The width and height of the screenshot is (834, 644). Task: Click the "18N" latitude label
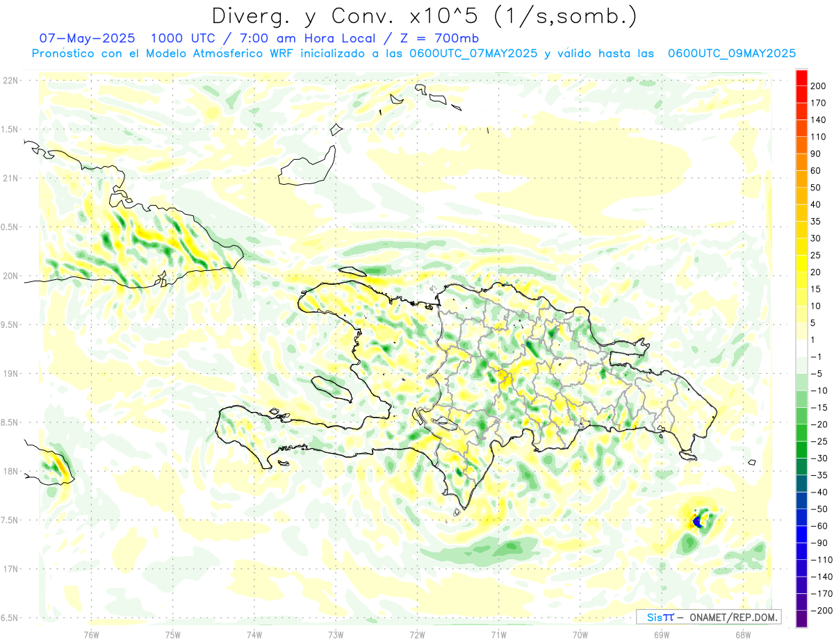click(x=10, y=471)
